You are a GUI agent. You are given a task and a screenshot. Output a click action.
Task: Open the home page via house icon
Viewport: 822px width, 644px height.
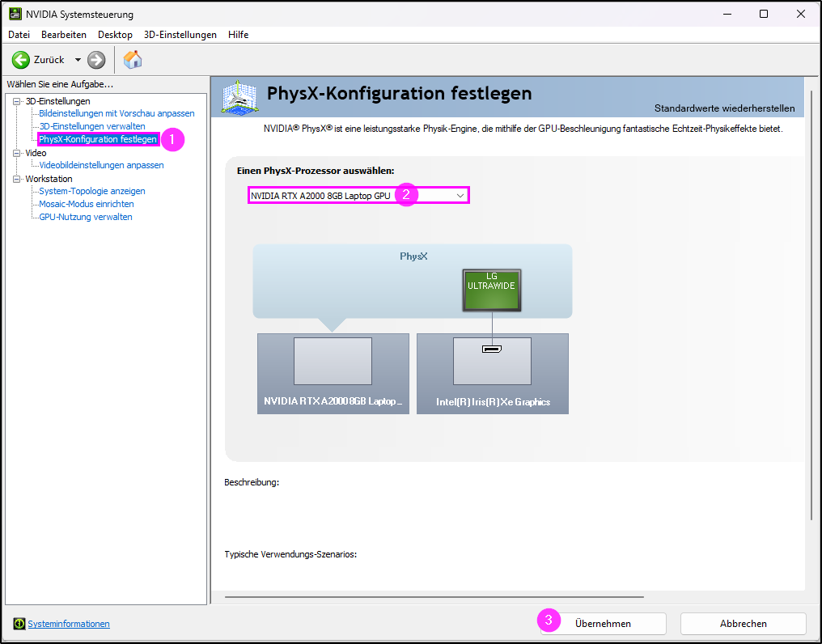[133, 59]
